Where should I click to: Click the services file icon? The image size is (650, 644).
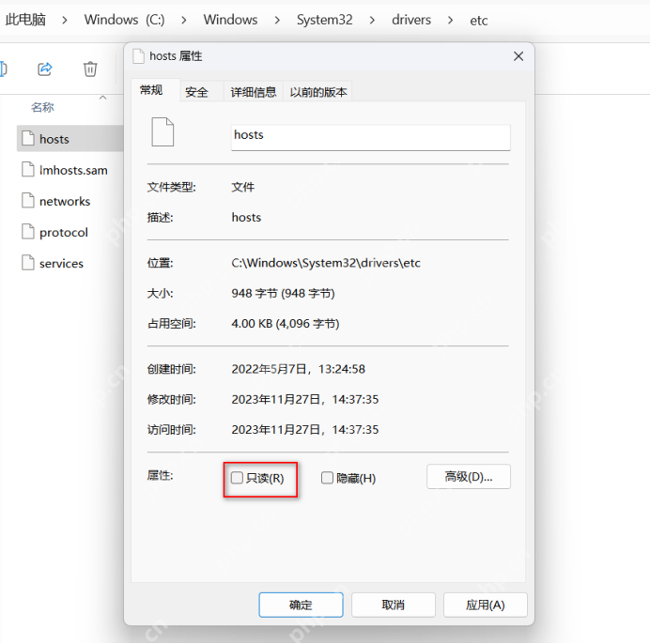pos(28,263)
